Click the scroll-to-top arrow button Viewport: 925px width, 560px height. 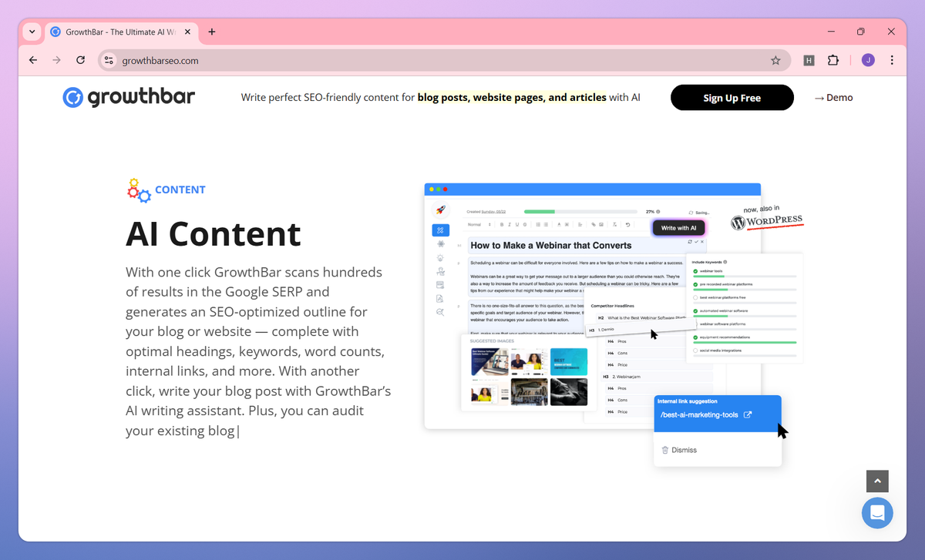pyautogui.click(x=877, y=481)
